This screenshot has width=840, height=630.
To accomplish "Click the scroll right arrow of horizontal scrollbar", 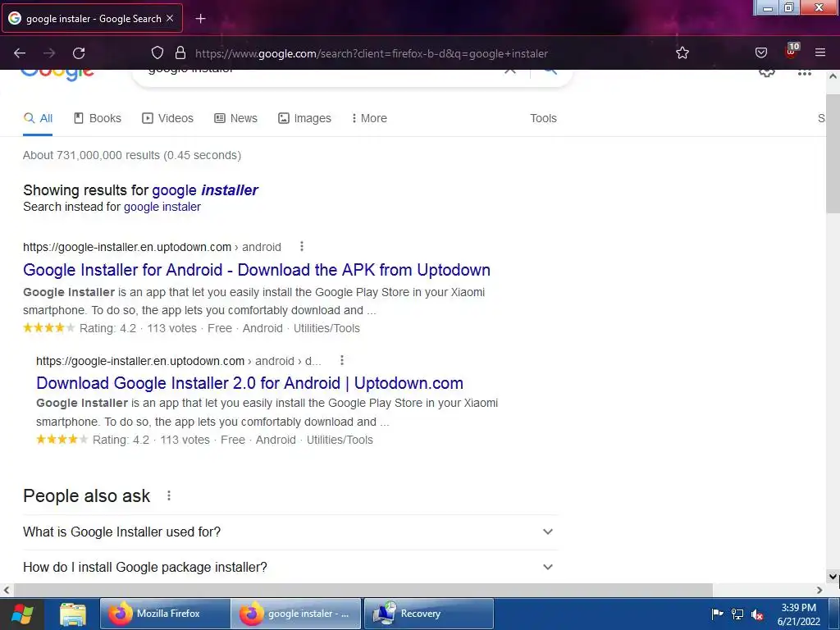I will tap(819, 590).
